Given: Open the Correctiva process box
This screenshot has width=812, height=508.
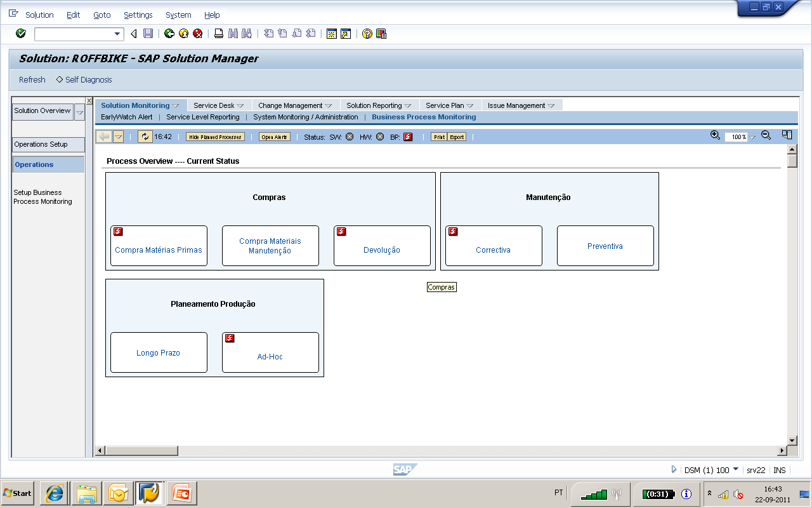Looking at the screenshot, I should click(x=494, y=246).
